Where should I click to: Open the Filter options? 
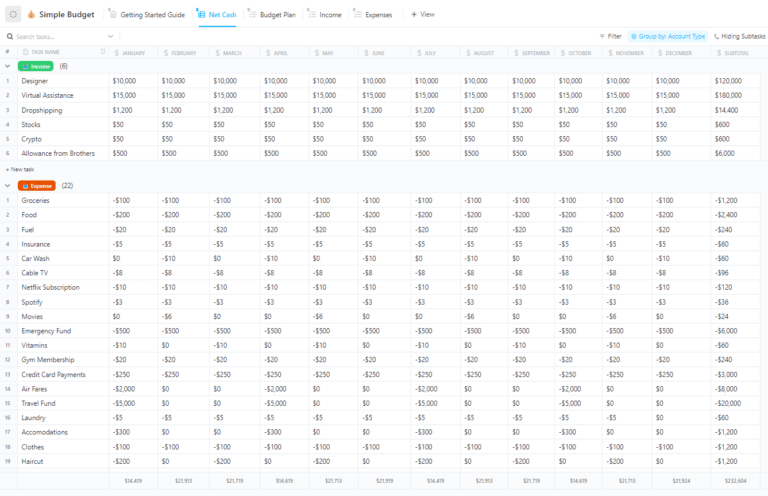coord(610,36)
